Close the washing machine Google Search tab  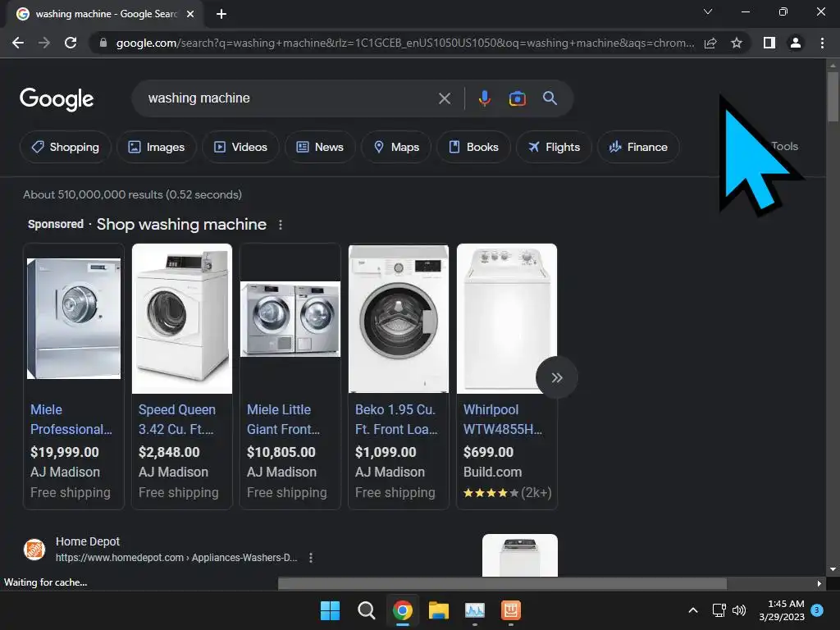coord(190,14)
